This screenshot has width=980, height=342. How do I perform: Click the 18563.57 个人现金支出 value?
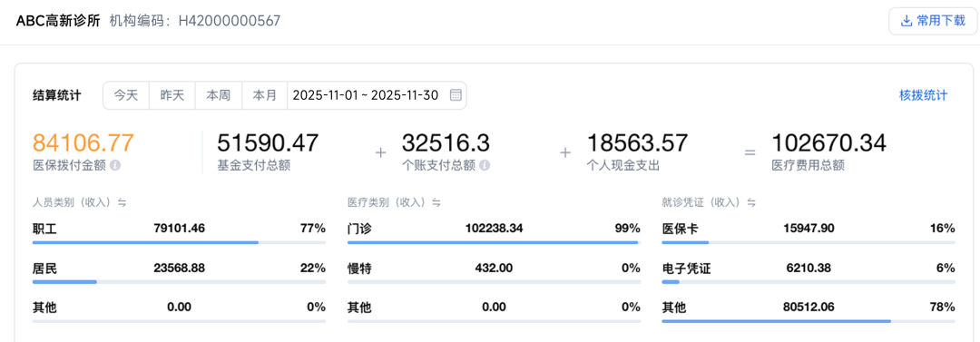pyautogui.click(x=638, y=143)
